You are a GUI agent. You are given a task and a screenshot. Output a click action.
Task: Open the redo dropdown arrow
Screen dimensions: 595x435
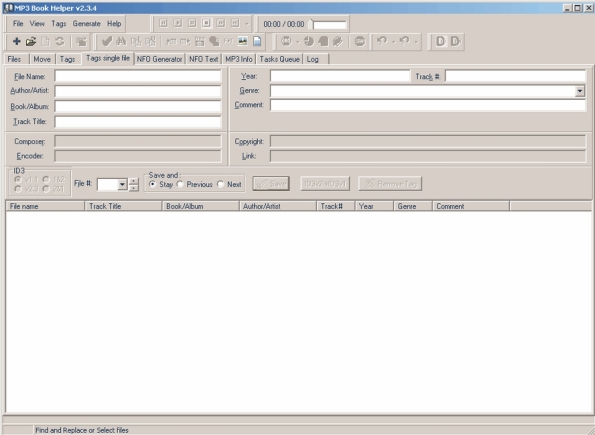pyautogui.click(x=416, y=42)
